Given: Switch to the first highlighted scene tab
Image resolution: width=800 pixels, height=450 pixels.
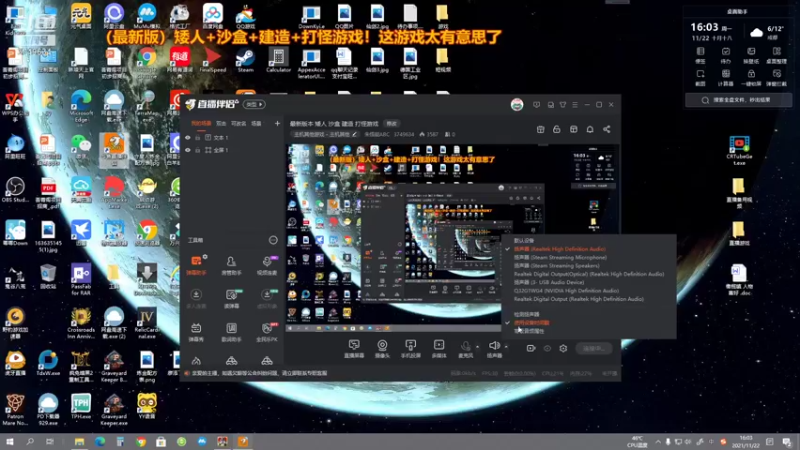Looking at the screenshot, I should point(201,123).
